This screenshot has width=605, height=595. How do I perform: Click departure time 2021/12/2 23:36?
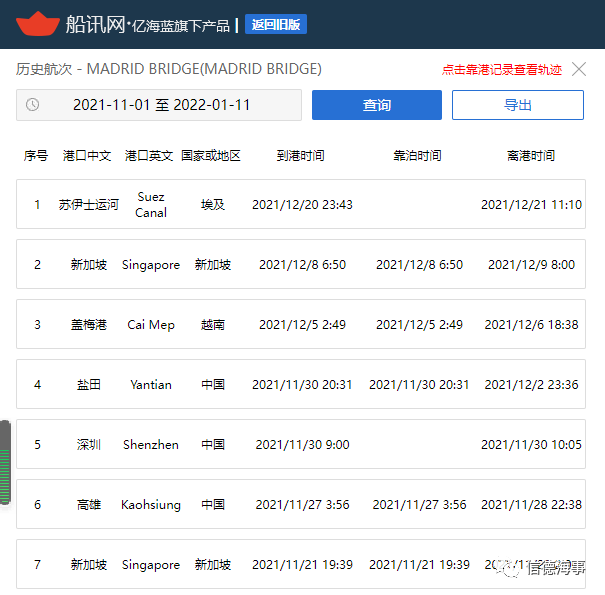[x=531, y=385]
